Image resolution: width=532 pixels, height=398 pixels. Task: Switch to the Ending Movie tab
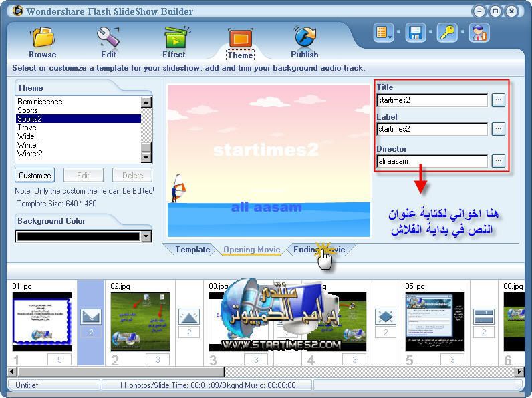tap(319, 250)
